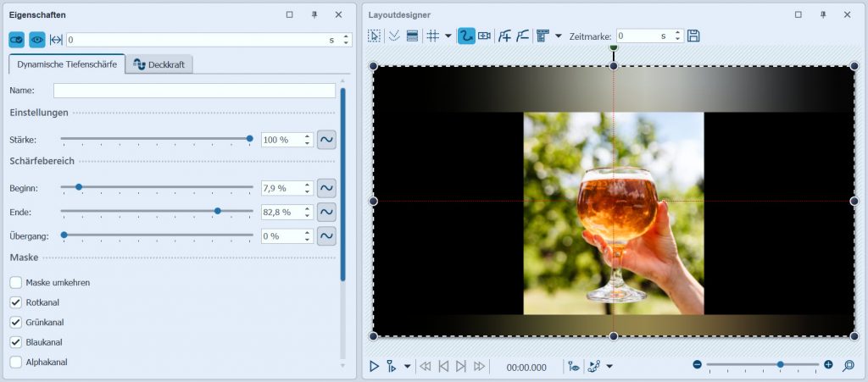This screenshot has width=868, height=382.
Task: Click the zoom-to-fit magnifier icon
Action: [x=848, y=365]
